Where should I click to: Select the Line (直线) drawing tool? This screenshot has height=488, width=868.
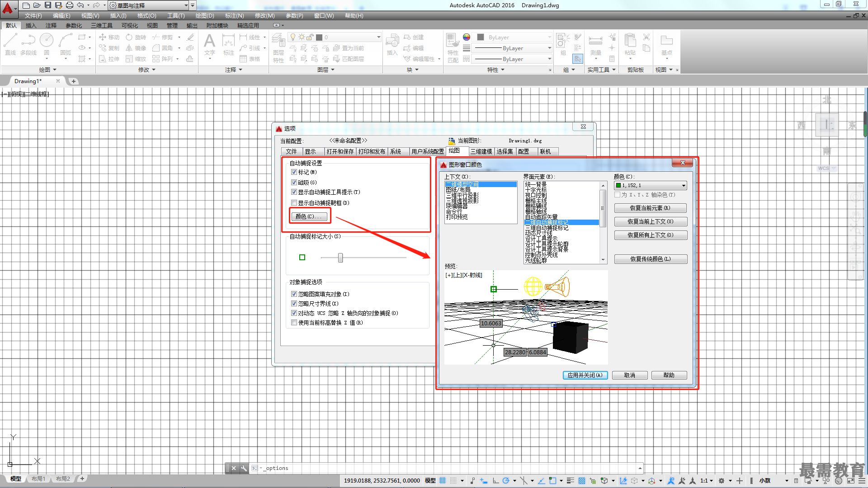coord(10,44)
